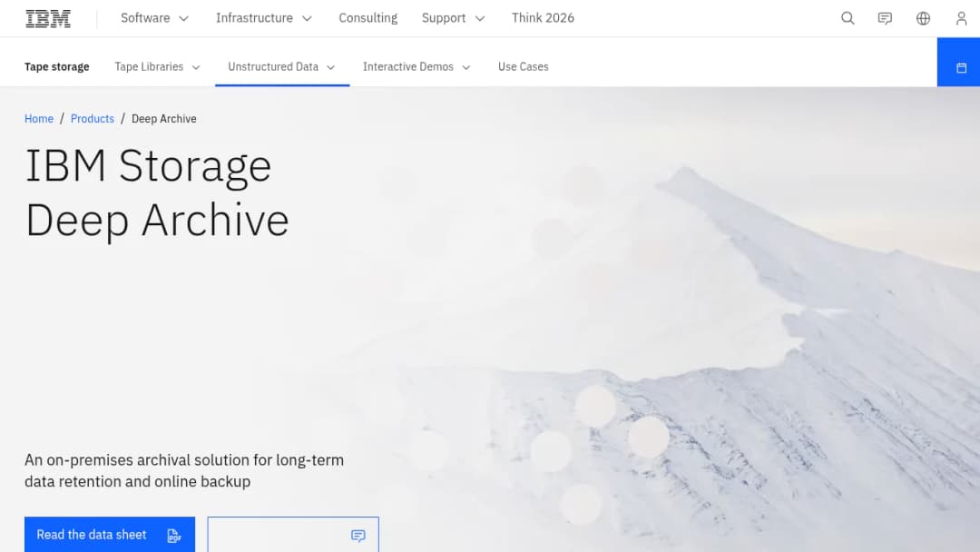Expand the Unstructured Data chevron
This screenshot has height=552, width=980.
(x=330, y=67)
